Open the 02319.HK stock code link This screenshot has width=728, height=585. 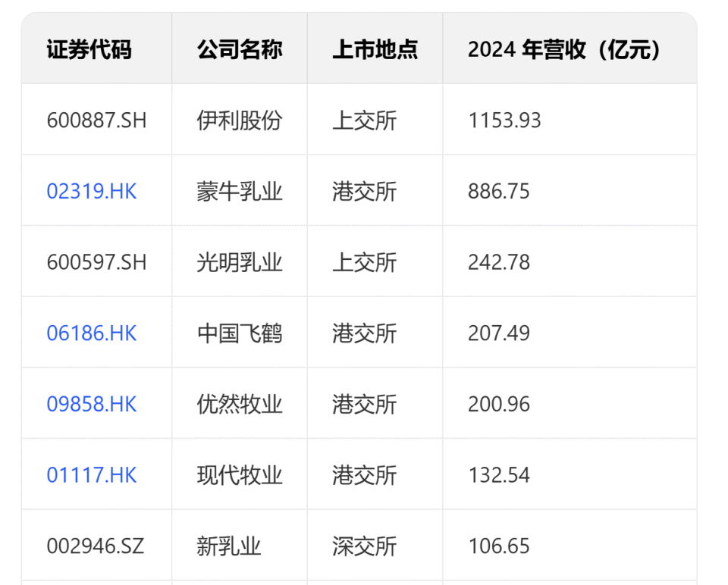click(92, 191)
